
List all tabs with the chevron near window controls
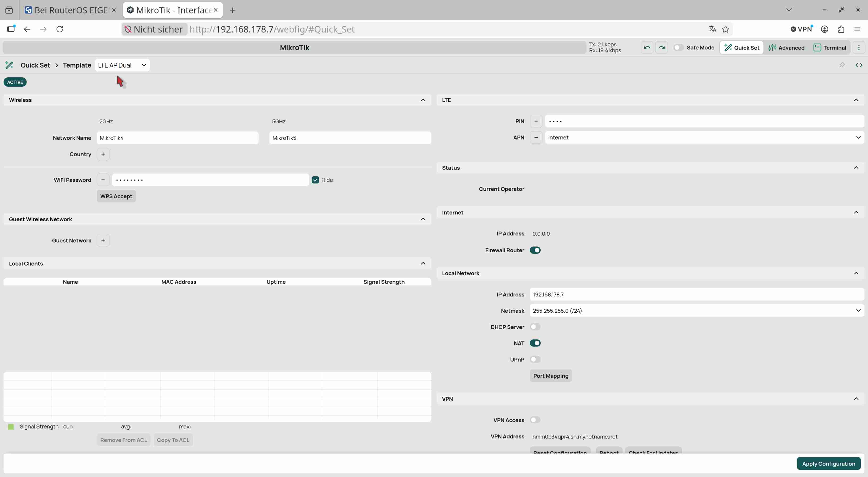pos(789,10)
